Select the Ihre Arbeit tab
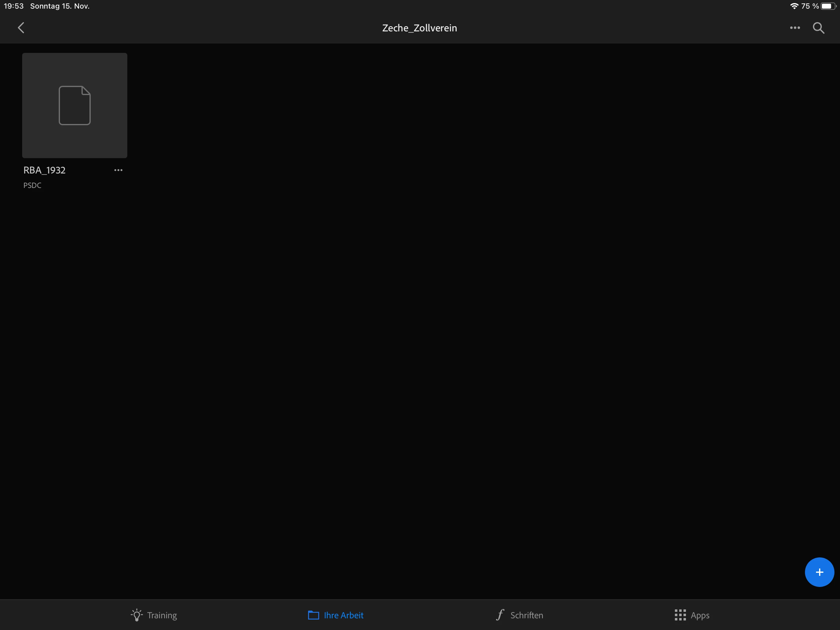The image size is (840, 630). point(343,615)
